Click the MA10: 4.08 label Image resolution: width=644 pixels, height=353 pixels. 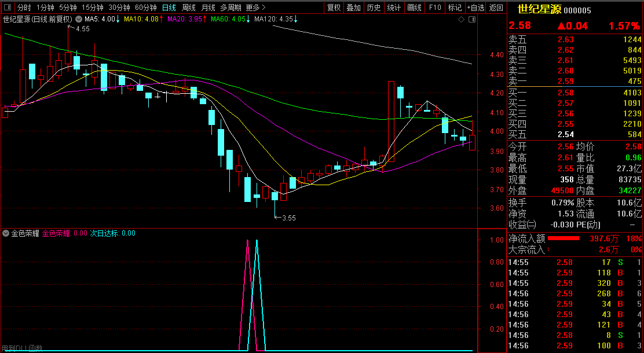click(144, 19)
